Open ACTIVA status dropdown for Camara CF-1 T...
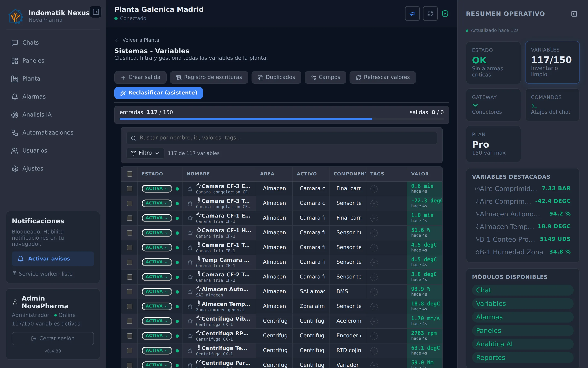The image size is (588, 368). (x=157, y=248)
